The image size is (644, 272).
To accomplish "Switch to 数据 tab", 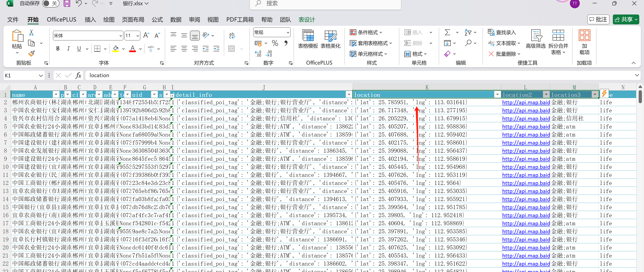I will (176, 19).
